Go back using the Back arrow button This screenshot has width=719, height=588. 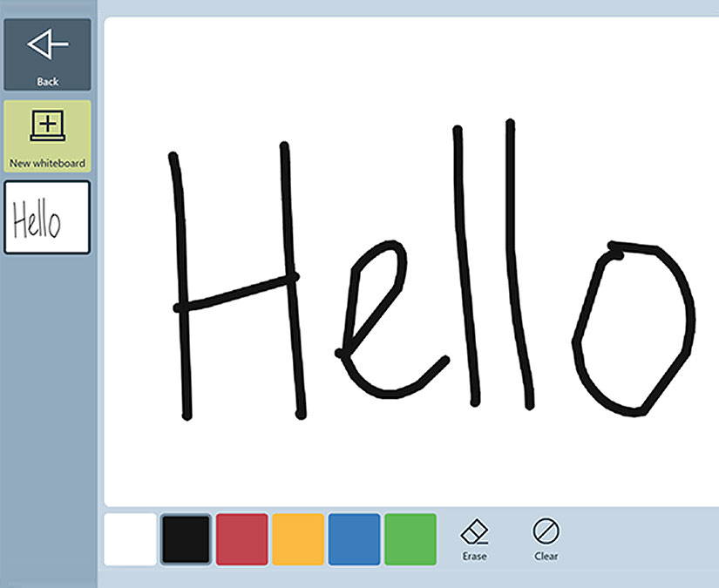pos(47,55)
